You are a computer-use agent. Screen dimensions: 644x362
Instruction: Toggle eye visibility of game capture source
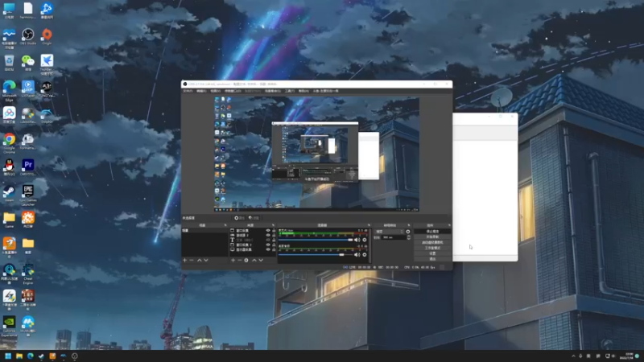point(268,235)
